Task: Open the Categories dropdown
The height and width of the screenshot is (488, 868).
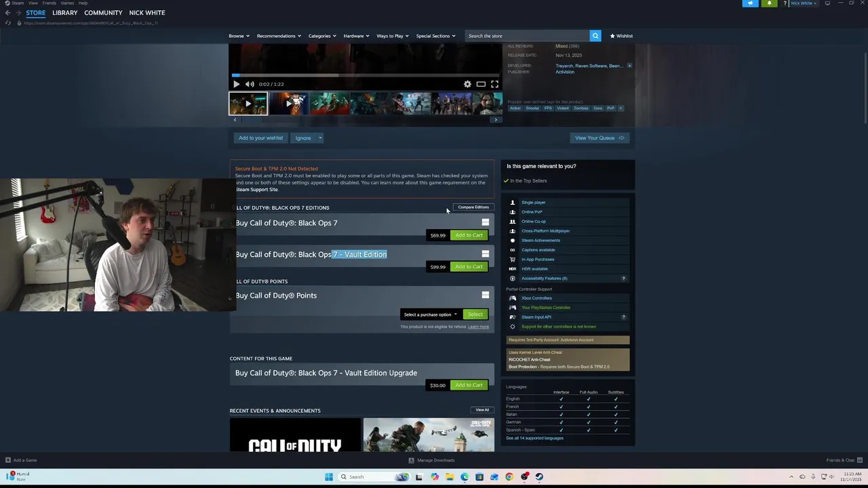Action: pyautogui.click(x=321, y=36)
